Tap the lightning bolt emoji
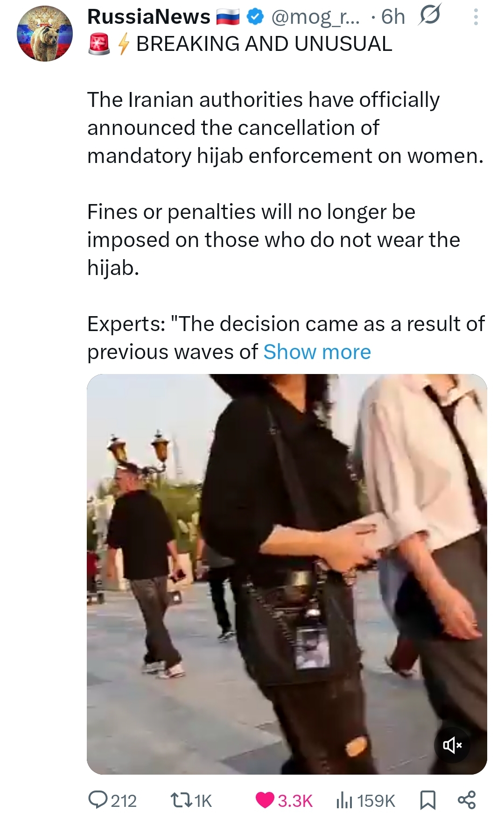This screenshot has height=819, width=504. click(x=123, y=44)
